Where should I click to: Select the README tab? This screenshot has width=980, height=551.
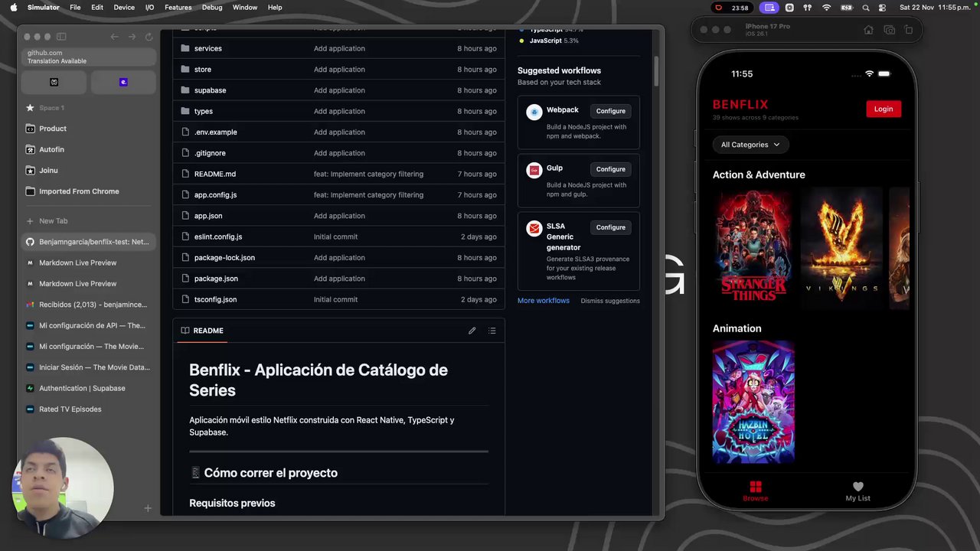click(202, 331)
